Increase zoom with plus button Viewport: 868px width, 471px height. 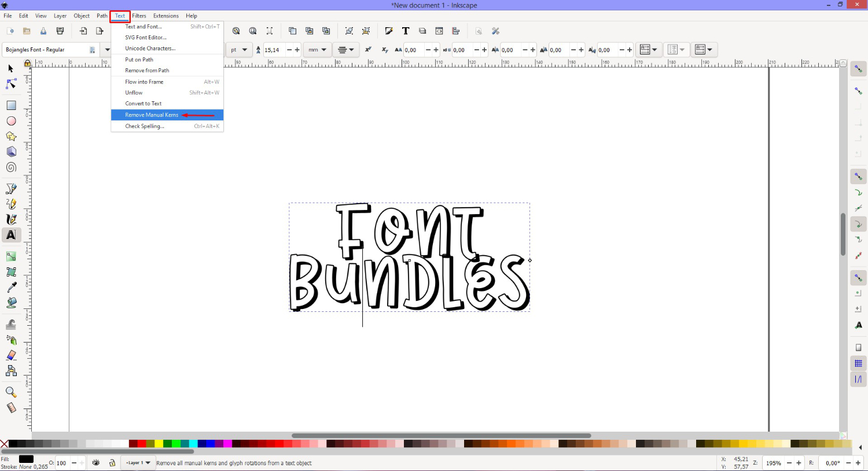pyautogui.click(x=799, y=463)
